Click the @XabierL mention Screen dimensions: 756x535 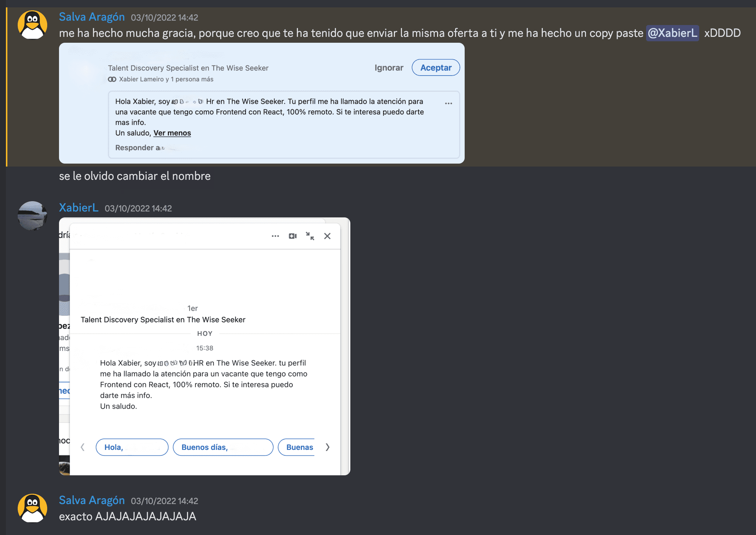(672, 33)
